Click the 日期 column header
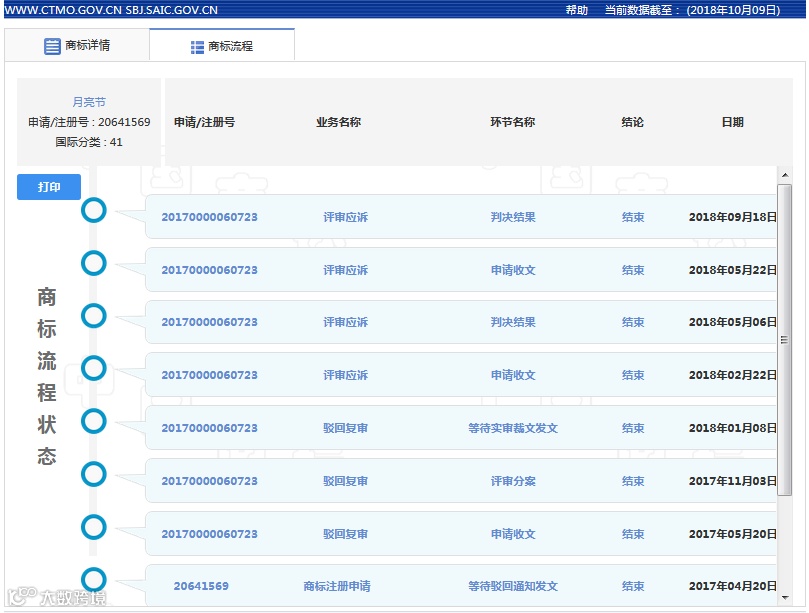809x613 pixels. click(733, 122)
